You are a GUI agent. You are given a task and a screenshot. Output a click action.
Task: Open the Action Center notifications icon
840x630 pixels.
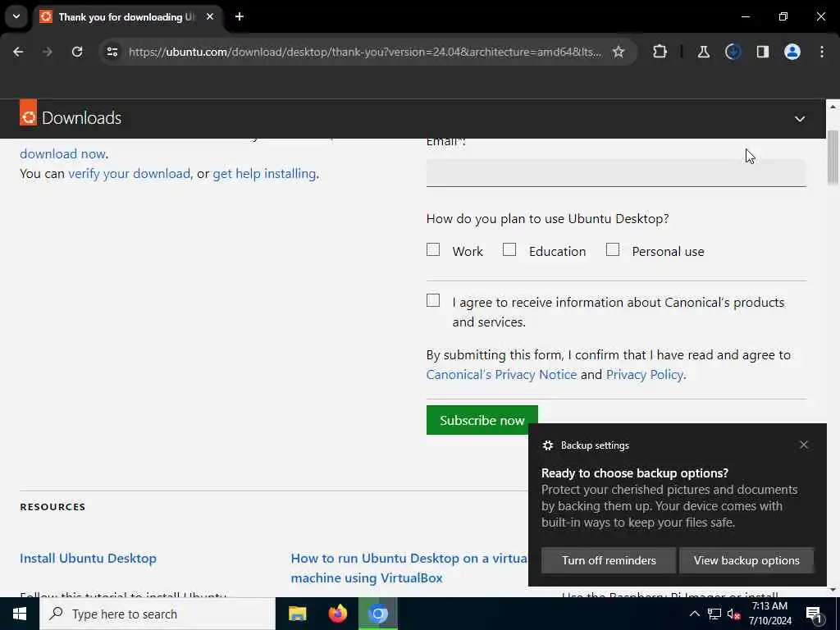[814, 614]
